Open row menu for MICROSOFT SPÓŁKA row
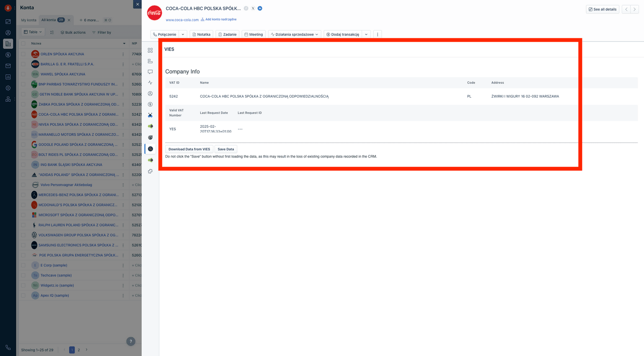 point(123,215)
